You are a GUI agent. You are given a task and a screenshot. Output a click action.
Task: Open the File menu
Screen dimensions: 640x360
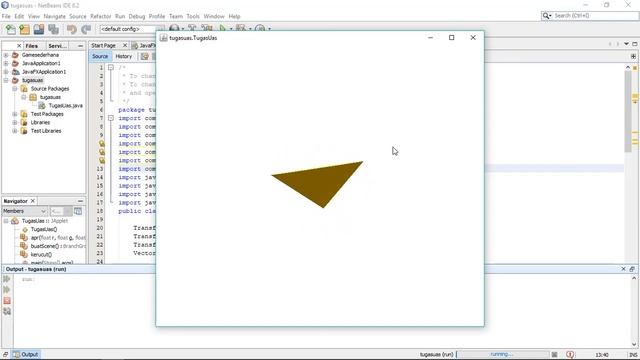pos(6,16)
